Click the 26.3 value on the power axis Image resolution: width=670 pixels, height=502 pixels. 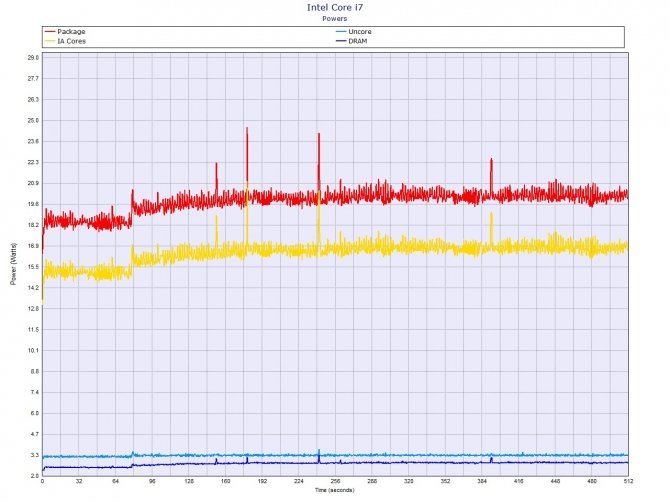point(33,100)
